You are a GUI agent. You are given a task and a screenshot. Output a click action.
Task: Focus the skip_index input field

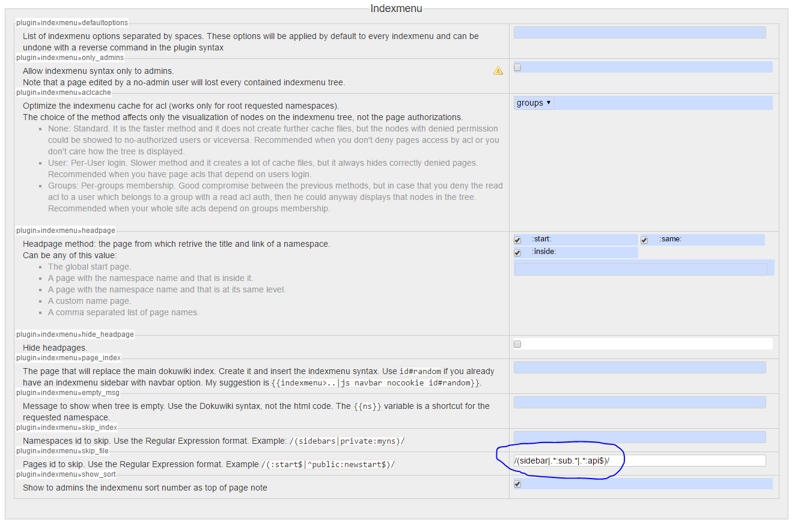pos(640,437)
